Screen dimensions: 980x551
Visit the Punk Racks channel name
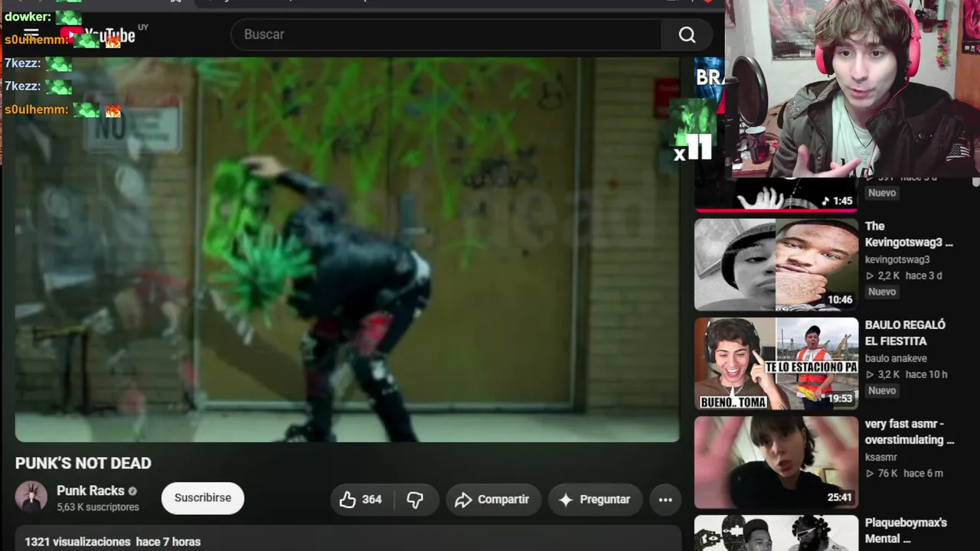click(90, 491)
